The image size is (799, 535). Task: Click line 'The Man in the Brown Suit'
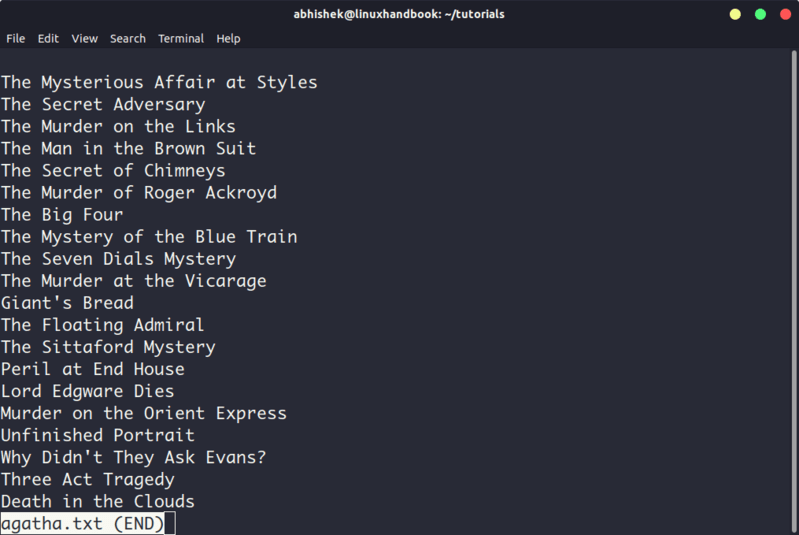[x=128, y=149]
